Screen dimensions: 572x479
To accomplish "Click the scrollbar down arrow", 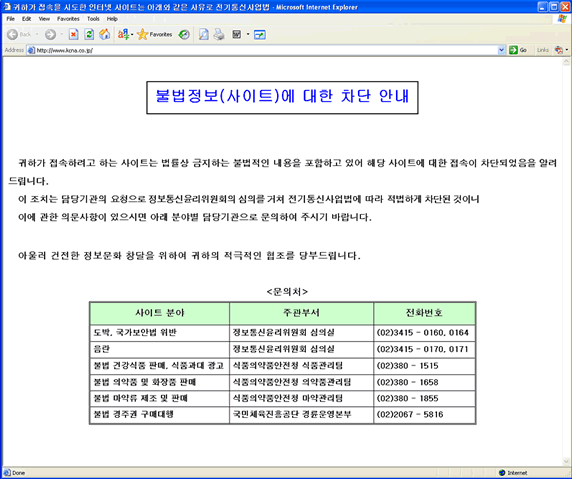I will [x=566, y=461].
